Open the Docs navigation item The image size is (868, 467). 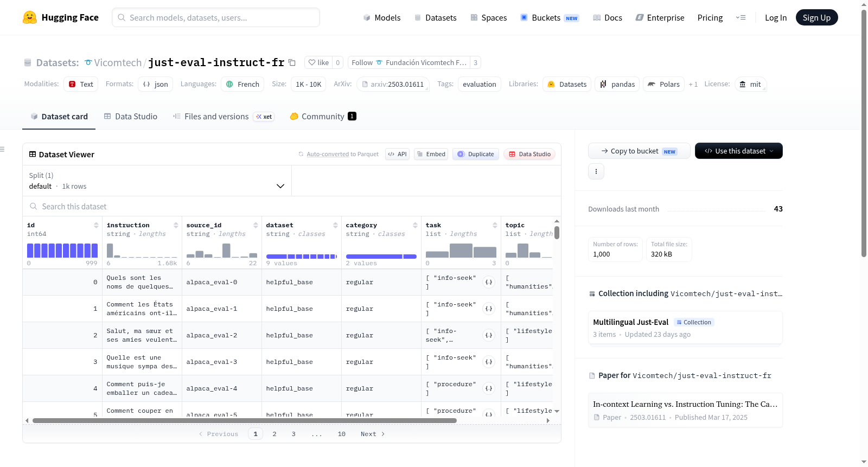(608, 17)
